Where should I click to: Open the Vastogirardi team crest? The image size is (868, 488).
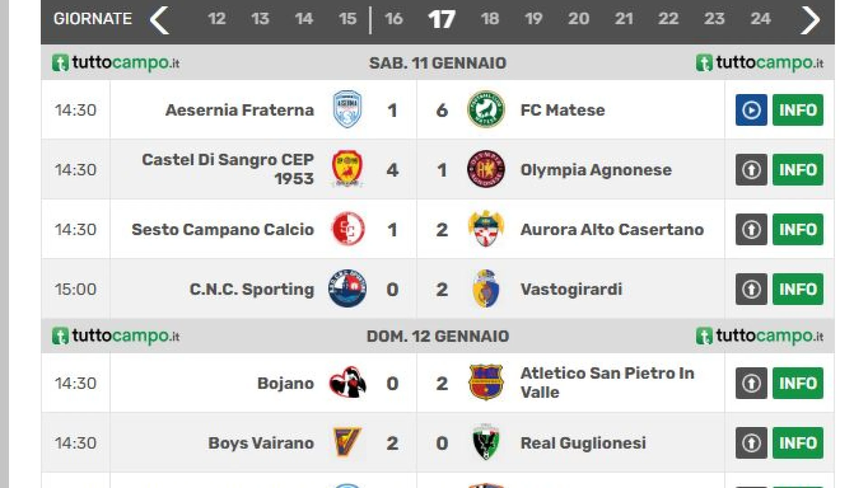click(486, 288)
